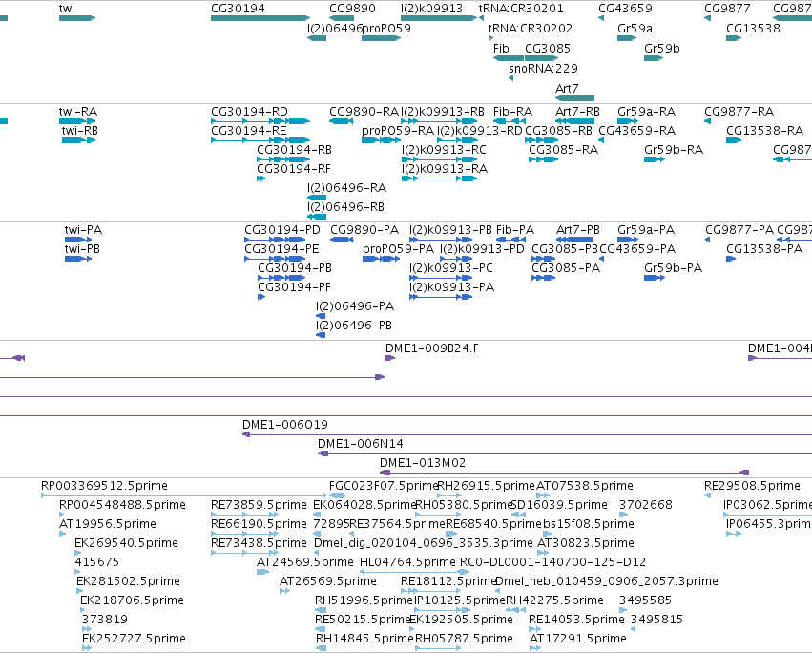Viewport: 812px width, 653px height.
Task: Select the CG13538 gene glyph
Action: tap(734, 38)
